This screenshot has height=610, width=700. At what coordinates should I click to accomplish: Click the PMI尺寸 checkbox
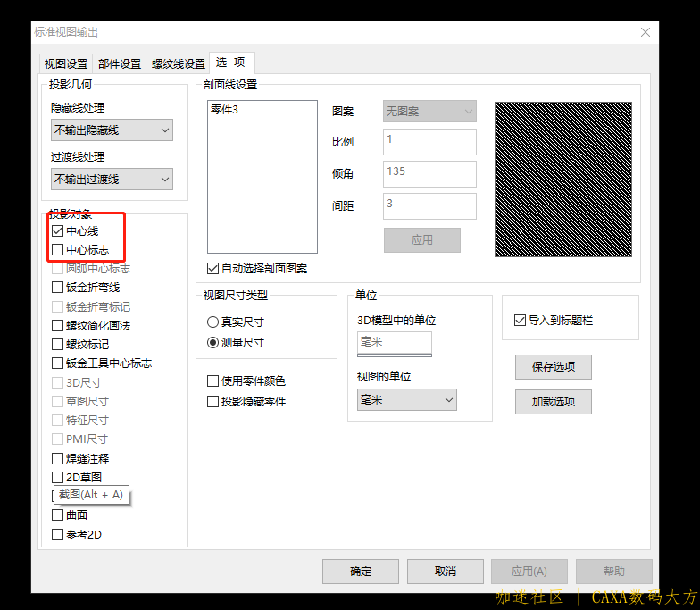57,439
